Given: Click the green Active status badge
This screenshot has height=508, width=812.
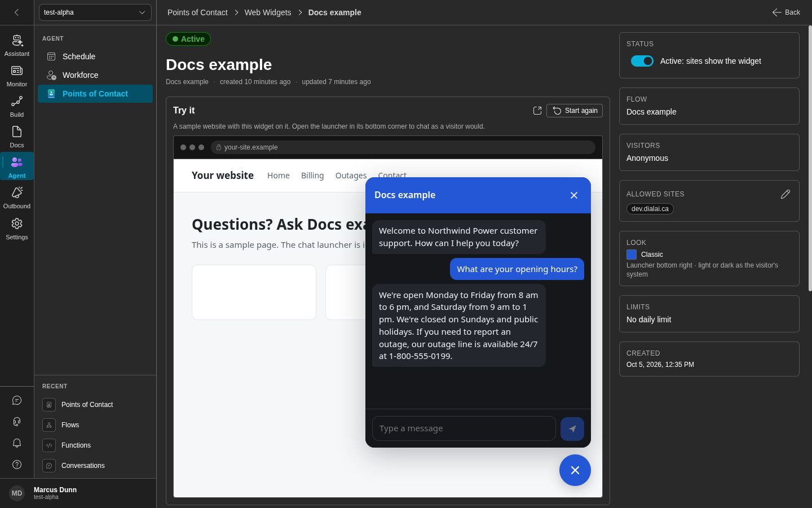Looking at the screenshot, I should 188,39.
